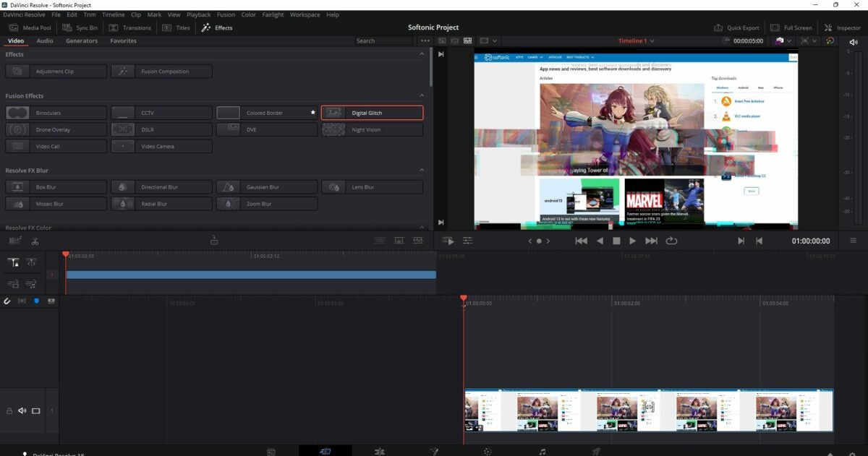Image resolution: width=868 pixels, height=456 pixels.
Task: Collapse the Fusion Effects section
Action: (x=422, y=95)
